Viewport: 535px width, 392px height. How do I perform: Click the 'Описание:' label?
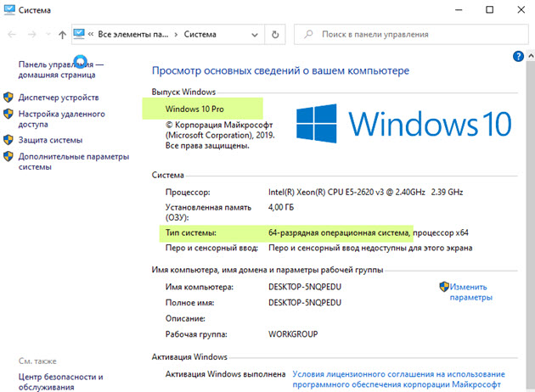[185, 319]
